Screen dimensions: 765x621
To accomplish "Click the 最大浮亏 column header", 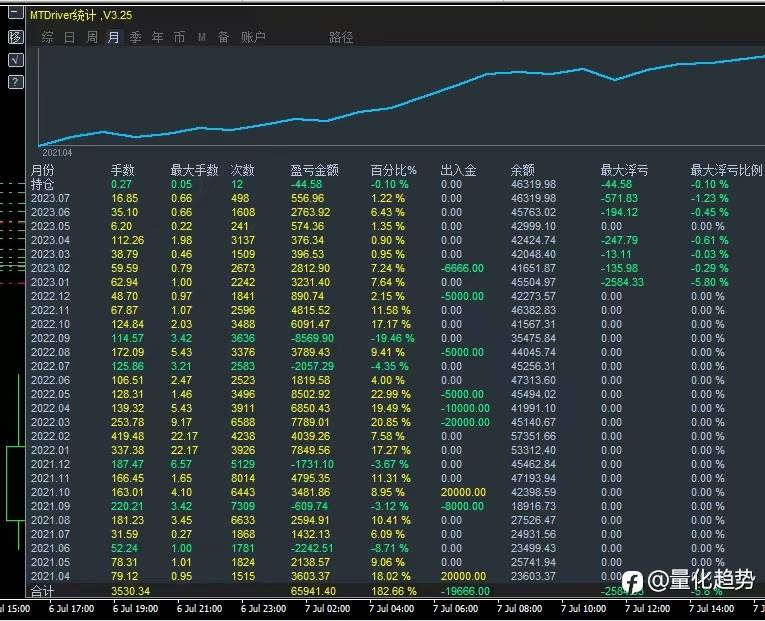I will click(x=624, y=170).
